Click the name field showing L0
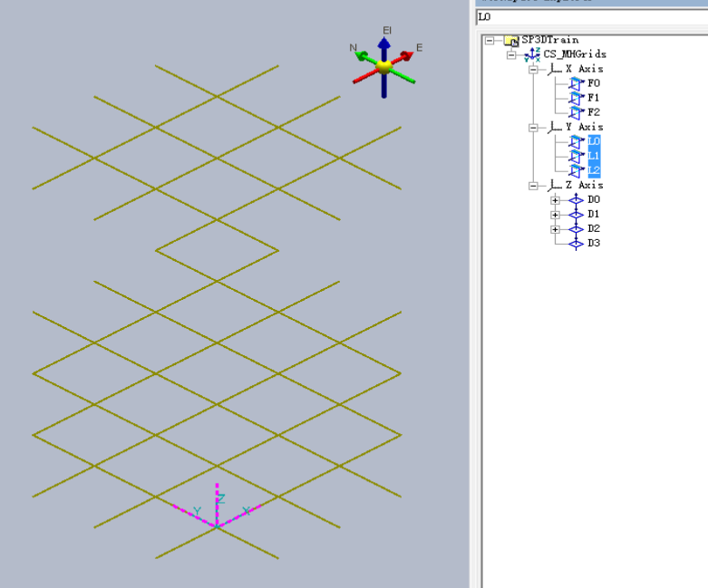Image resolution: width=708 pixels, height=588 pixels. (x=592, y=17)
